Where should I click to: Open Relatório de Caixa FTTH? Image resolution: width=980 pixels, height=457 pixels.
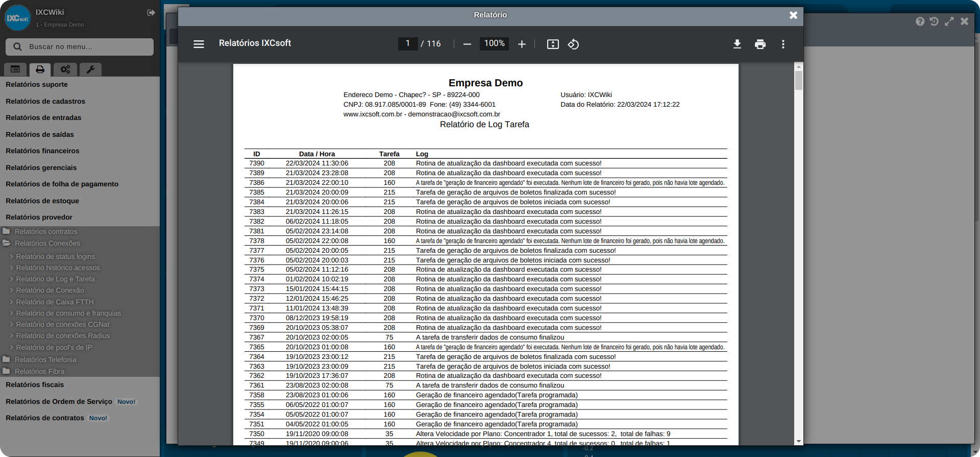[x=55, y=302]
